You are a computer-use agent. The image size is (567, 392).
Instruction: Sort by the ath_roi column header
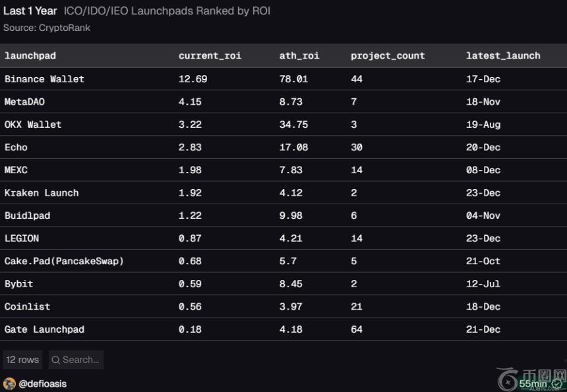299,55
